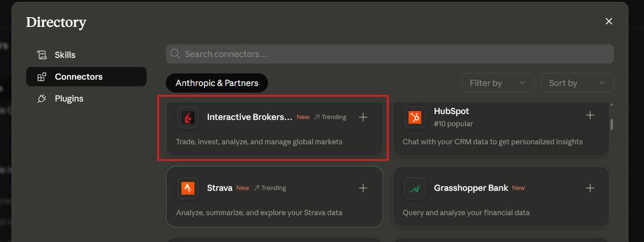This screenshot has height=242, width=644.
Task: Click 'Analyze, summarize, and explore' Strava description
Action: click(x=259, y=212)
